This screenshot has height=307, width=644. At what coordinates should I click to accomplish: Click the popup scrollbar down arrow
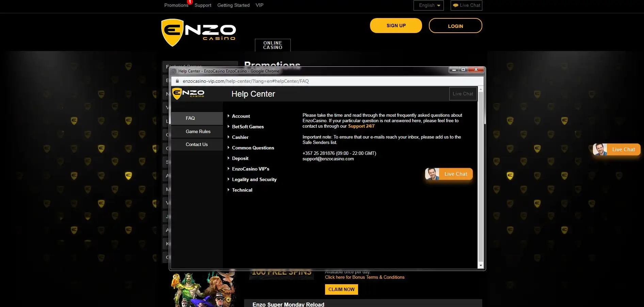481,265
